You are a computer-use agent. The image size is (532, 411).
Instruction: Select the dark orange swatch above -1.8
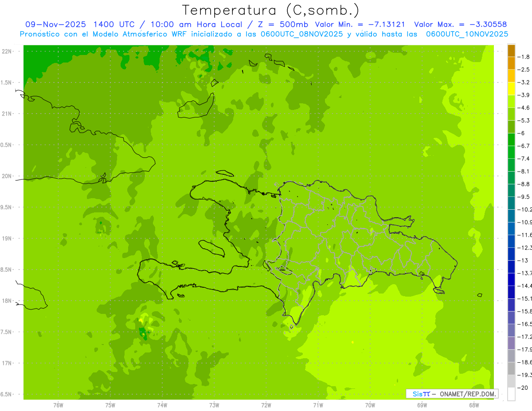(511, 51)
